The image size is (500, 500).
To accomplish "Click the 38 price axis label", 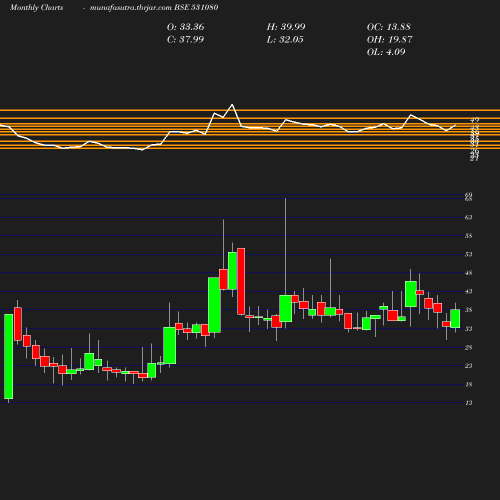I will point(469,310).
